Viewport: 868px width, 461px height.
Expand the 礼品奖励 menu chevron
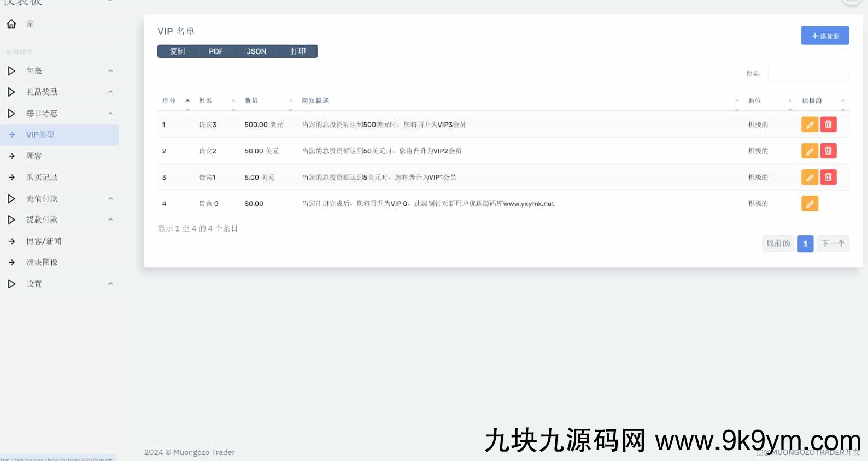(110, 92)
